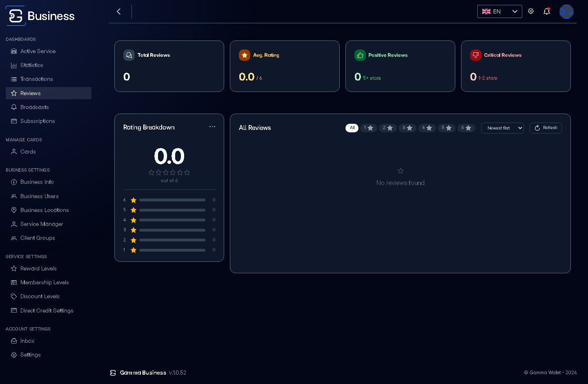Screen dimensions: 588x384
Task: Open the Rating Breakdown more options menu
Action: tap(212, 127)
